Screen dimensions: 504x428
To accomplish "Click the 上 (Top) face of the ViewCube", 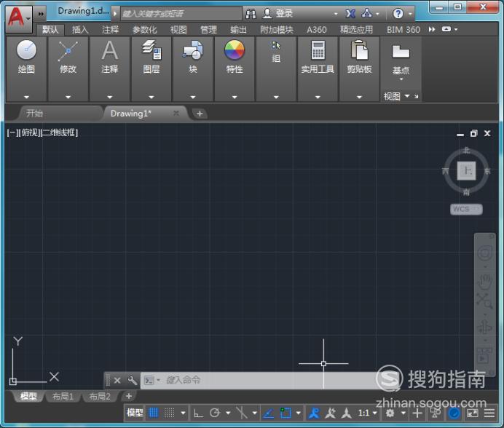I will (x=466, y=170).
